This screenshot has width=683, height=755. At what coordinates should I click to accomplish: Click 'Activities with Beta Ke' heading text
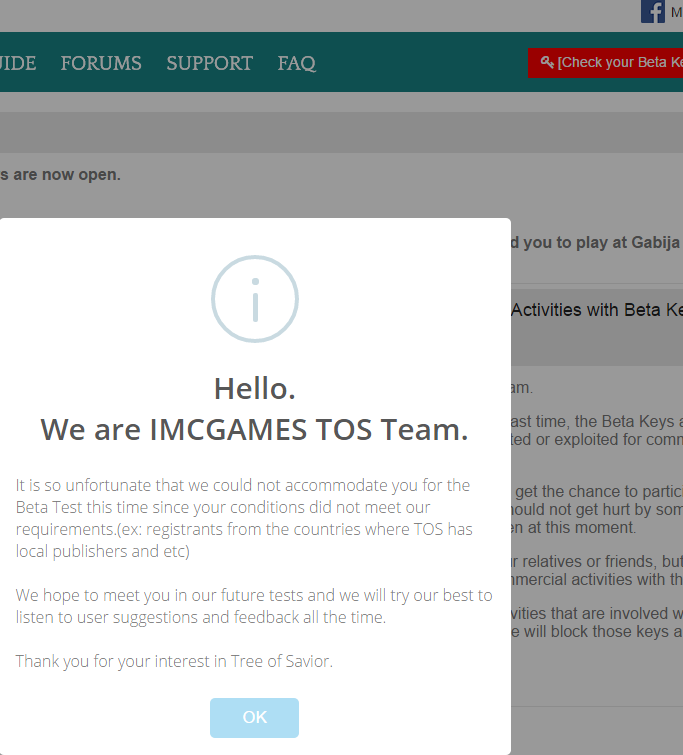pyautogui.click(x=597, y=310)
